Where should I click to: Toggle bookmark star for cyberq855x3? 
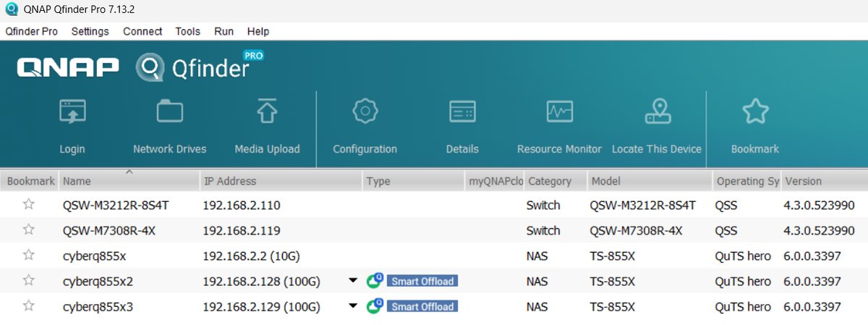(x=29, y=306)
